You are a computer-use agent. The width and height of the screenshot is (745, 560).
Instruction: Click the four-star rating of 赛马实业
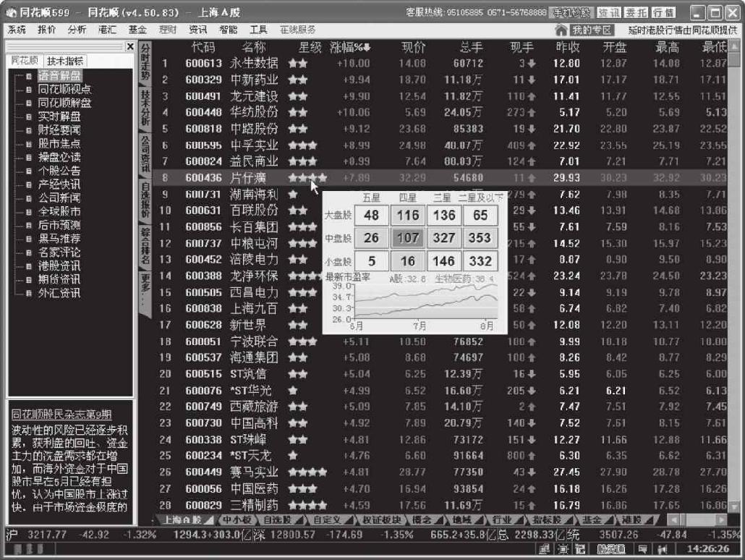tap(307, 472)
